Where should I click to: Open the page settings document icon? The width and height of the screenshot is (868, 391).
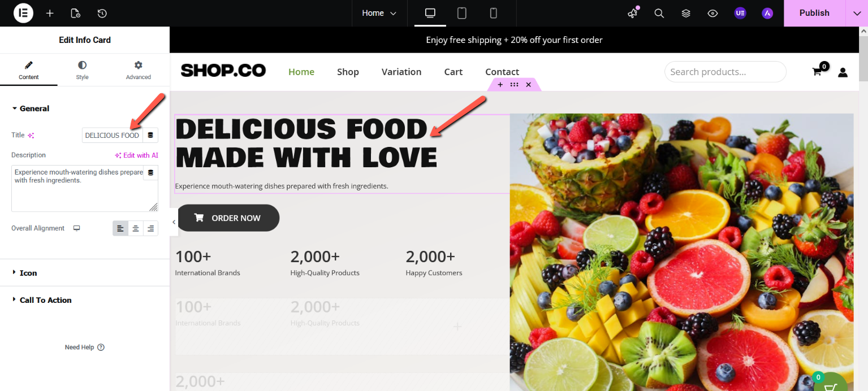(75, 13)
